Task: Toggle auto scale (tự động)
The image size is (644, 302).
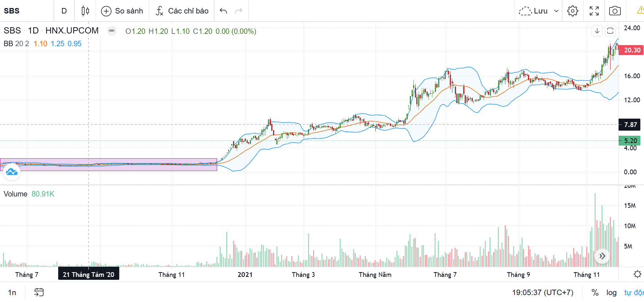Action: pyautogui.click(x=633, y=293)
